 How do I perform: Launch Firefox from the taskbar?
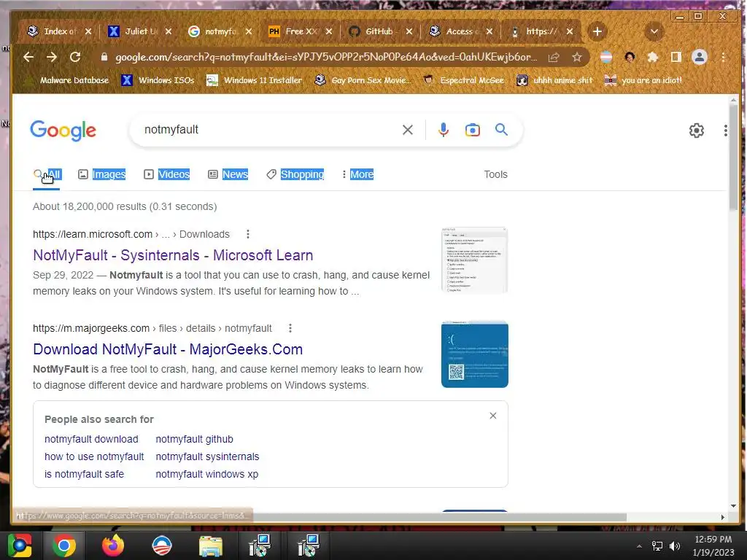click(x=113, y=545)
